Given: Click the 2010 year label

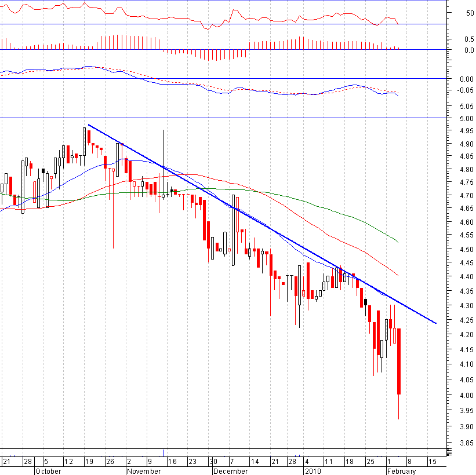Looking at the screenshot, I should pyautogui.click(x=313, y=471).
